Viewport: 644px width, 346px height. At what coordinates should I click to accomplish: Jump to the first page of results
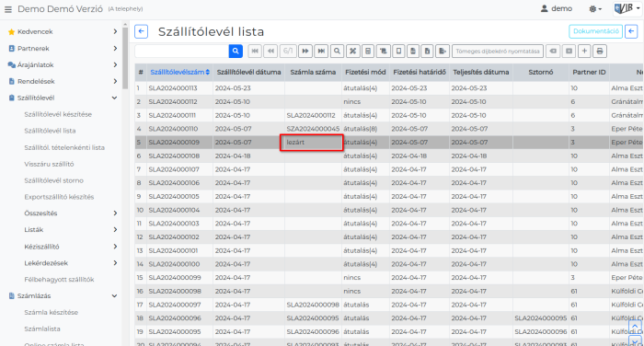[x=255, y=51]
